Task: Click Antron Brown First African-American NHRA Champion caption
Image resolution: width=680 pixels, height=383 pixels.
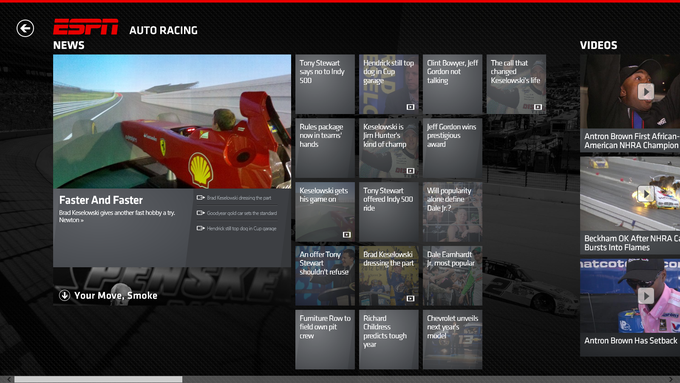Action: (631, 141)
